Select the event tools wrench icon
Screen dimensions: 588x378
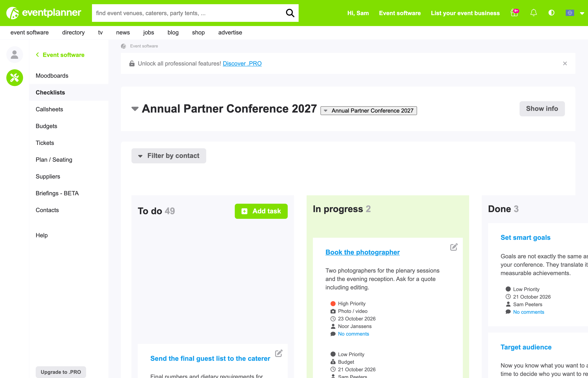(15, 77)
